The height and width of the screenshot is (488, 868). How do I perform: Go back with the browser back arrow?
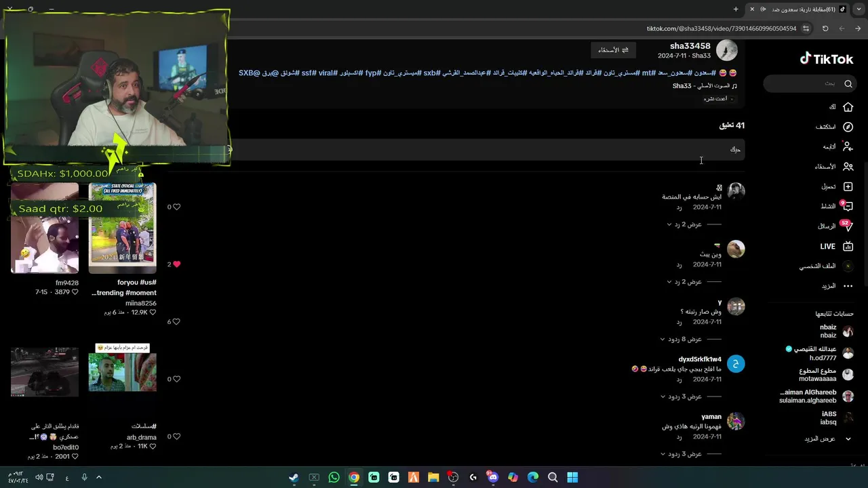click(x=858, y=28)
